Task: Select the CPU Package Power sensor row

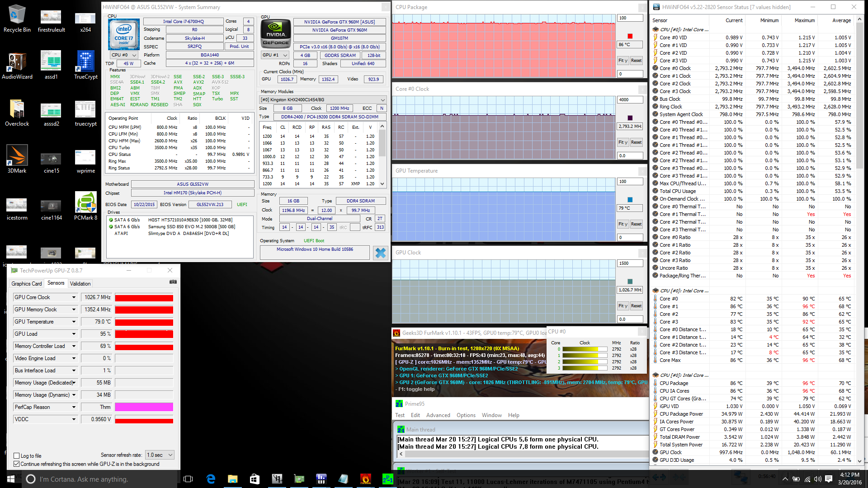Action: 752,414
